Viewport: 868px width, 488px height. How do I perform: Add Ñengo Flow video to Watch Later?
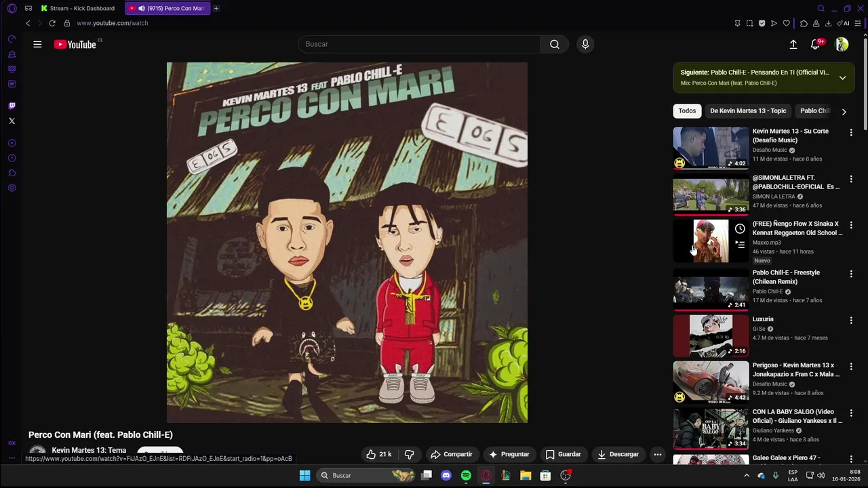coord(740,229)
